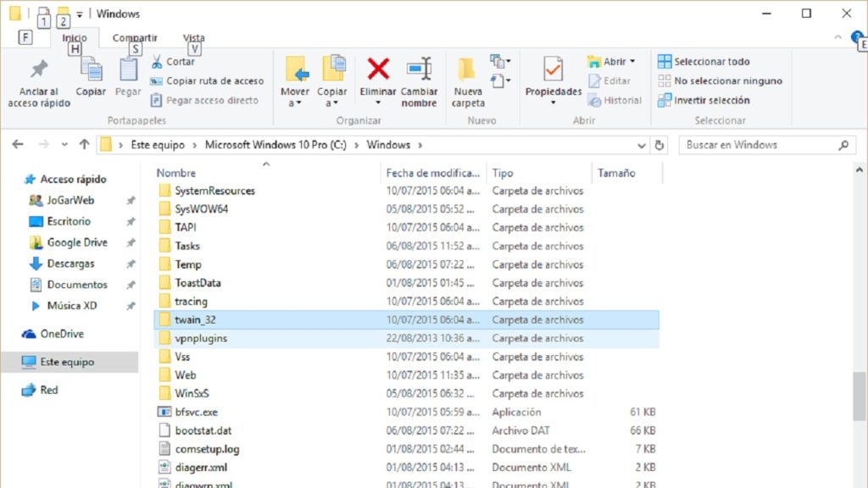Screen dimensions: 868x488
Task: Click Invertir selección
Action: click(x=704, y=100)
